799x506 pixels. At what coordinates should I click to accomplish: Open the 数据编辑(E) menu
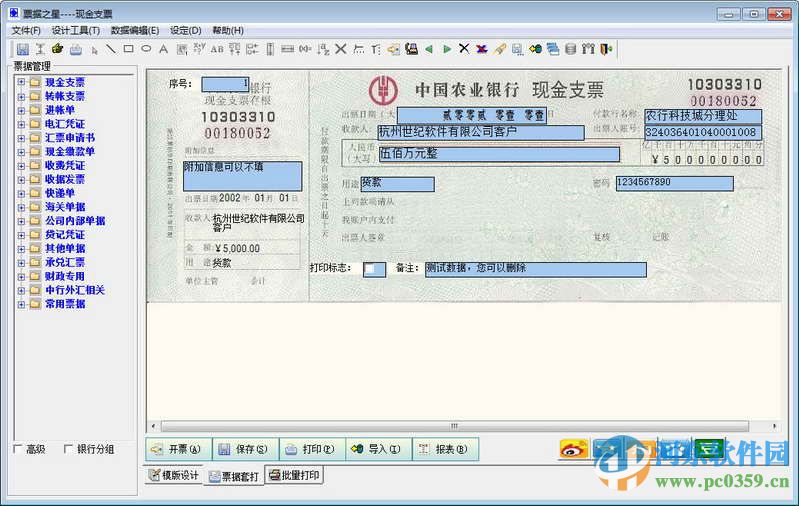135,31
